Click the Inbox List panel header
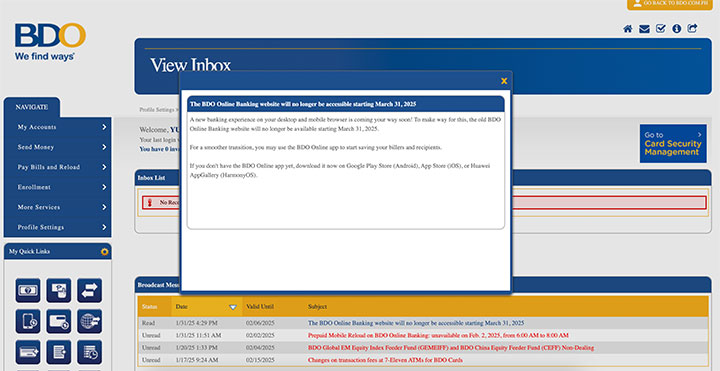The image size is (720, 371). (151, 178)
